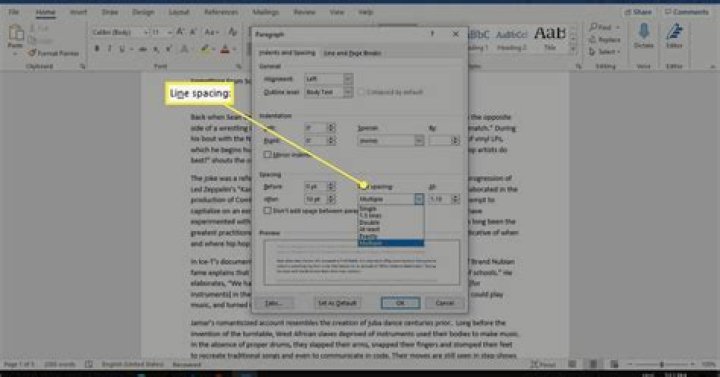The image size is (720, 377).
Task: Check the Mirror indents checkbox
Action: click(x=267, y=155)
